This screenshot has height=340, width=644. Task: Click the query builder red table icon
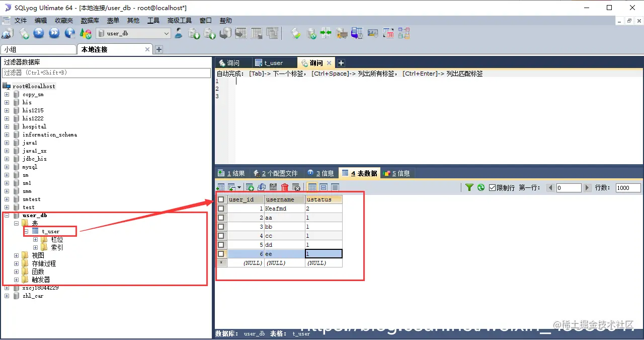tap(388, 33)
